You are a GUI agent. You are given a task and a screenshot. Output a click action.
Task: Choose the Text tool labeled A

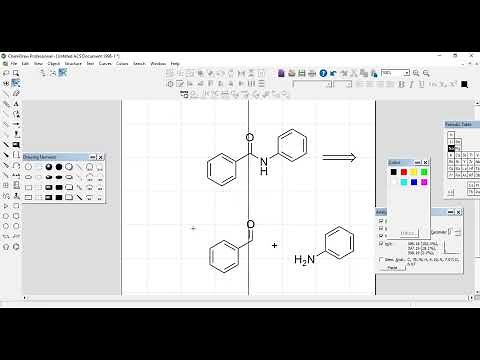point(16,104)
